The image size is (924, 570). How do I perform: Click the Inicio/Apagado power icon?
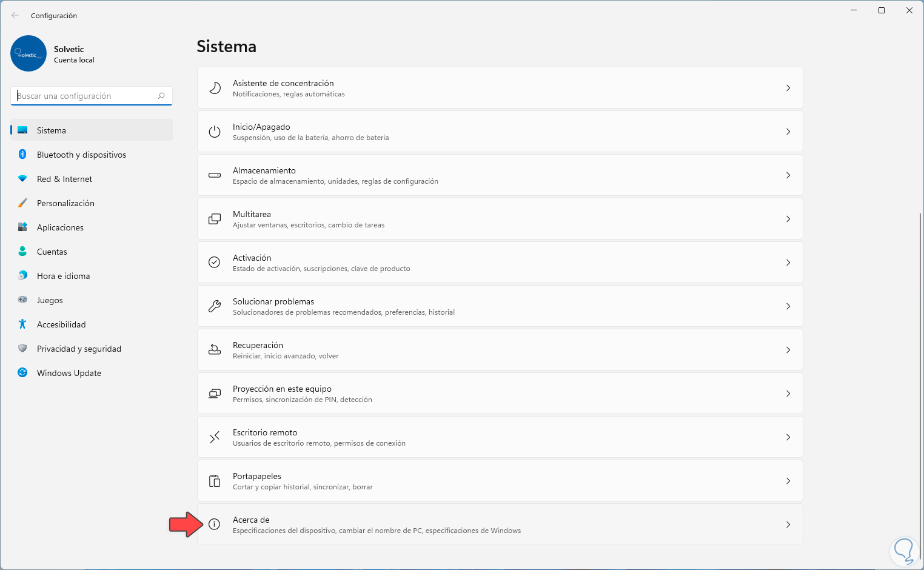[215, 132]
